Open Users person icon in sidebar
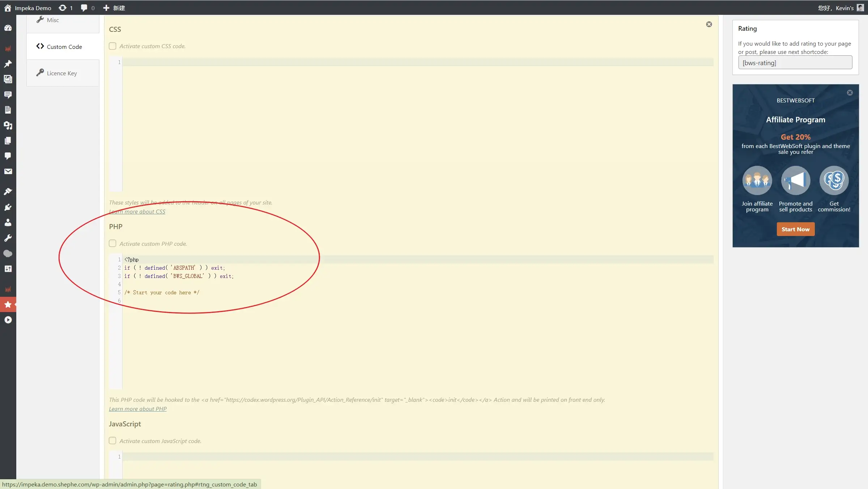Viewport: 868px width, 489px height. coord(8,222)
